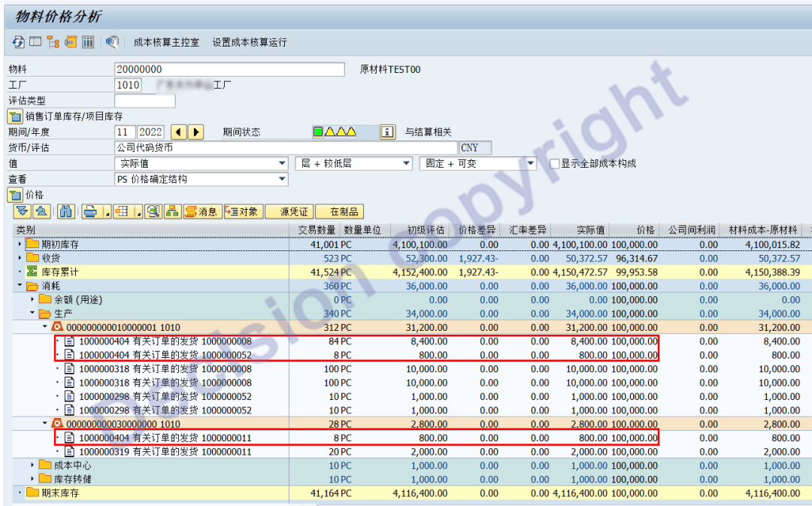Screen dimensions: 812x506
Task: Expand the 库存转储 tree node
Action: pyautogui.click(x=32, y=478)
